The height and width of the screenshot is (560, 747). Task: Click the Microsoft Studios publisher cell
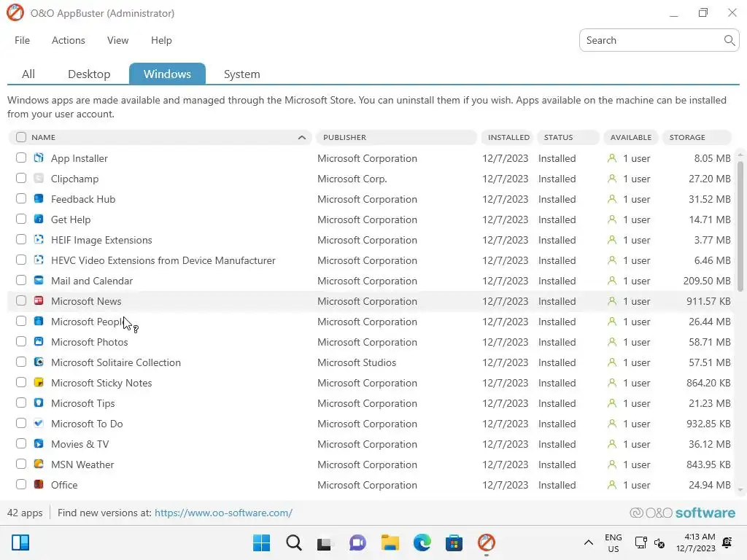point(357,362)
